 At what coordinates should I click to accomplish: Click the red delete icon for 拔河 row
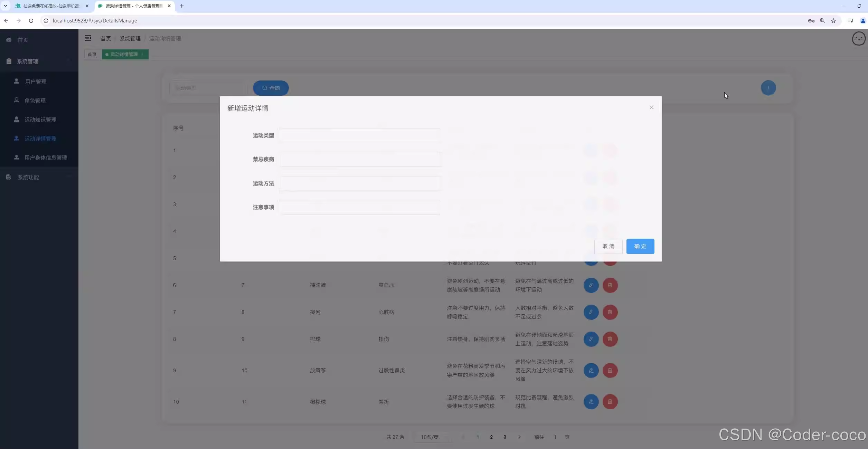pyautogui.click(x=610, y=312)
